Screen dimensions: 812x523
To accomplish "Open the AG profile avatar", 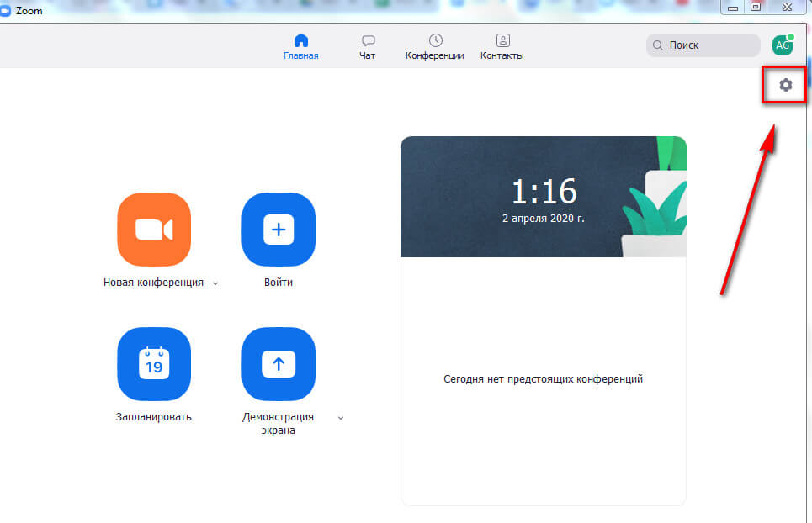I will point(783,45).
